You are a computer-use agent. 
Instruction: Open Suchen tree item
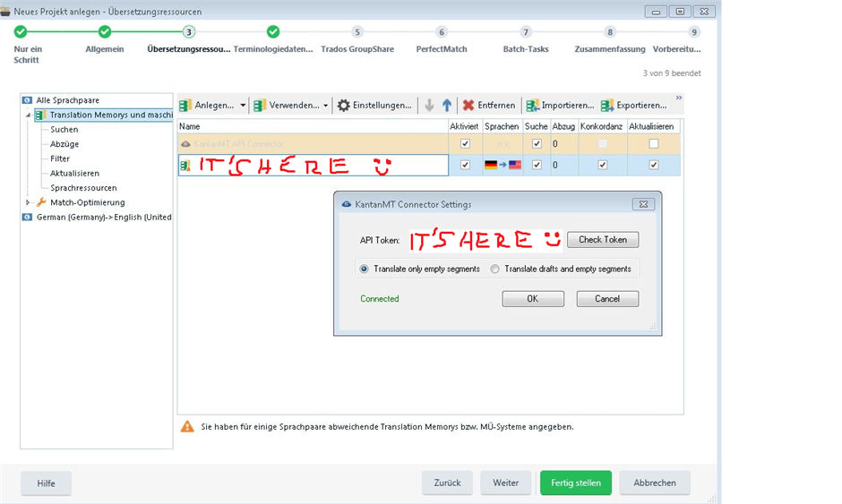coord(64,129)
